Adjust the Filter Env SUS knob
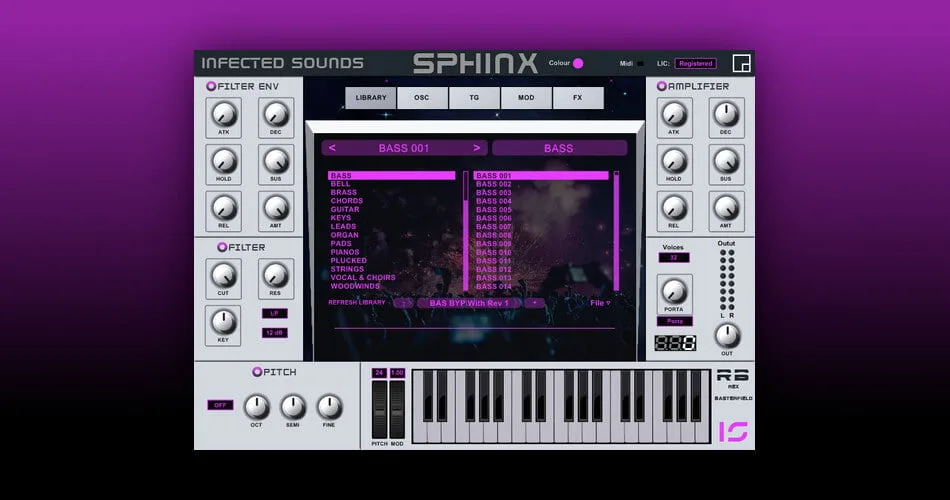950x500 pixels. 276,161
